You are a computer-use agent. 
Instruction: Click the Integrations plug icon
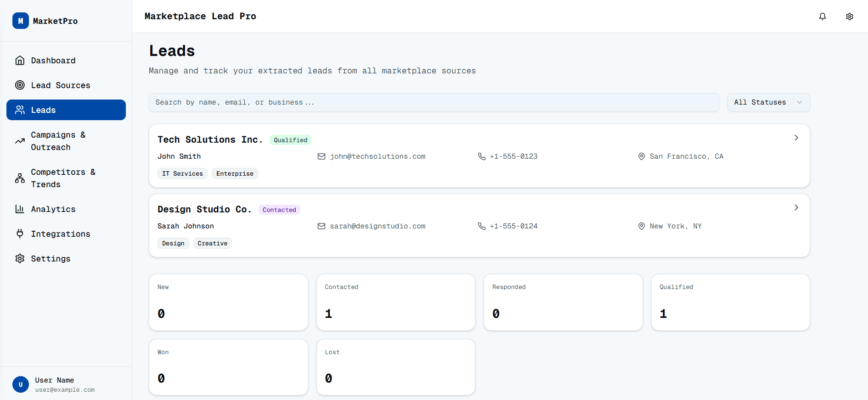(x=20, y=234)
